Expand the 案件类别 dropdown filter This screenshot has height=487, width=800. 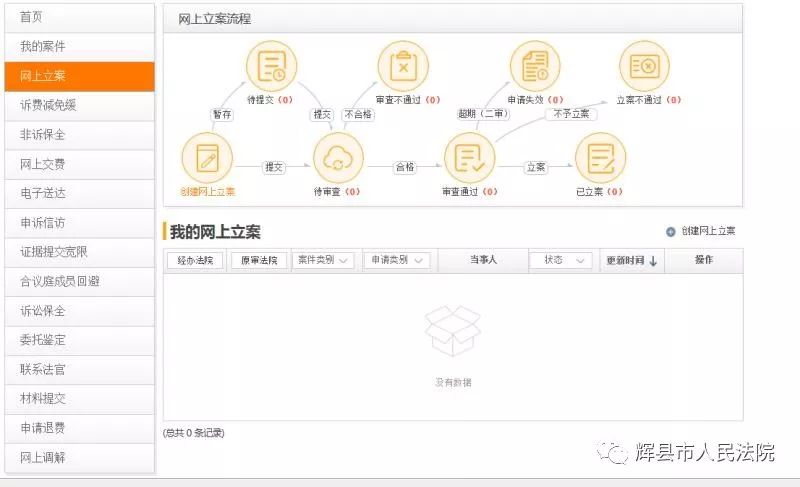coord(325,260)
